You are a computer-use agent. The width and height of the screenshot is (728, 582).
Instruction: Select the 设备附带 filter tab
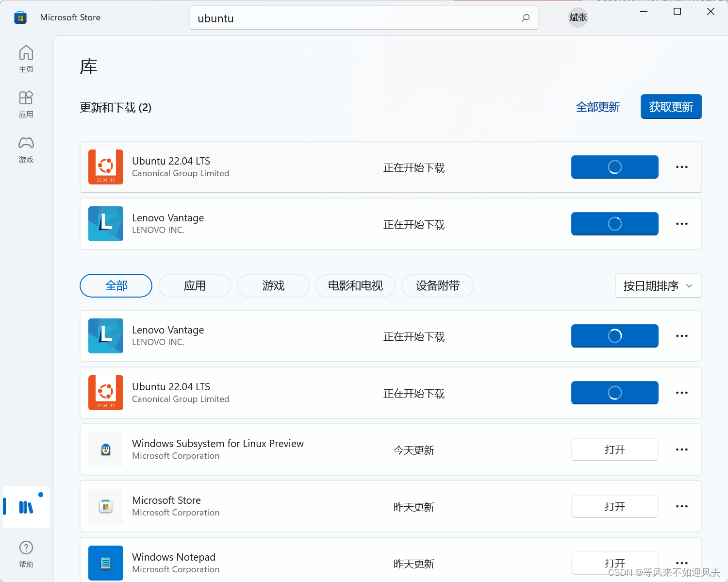click(x=437, y=286)
